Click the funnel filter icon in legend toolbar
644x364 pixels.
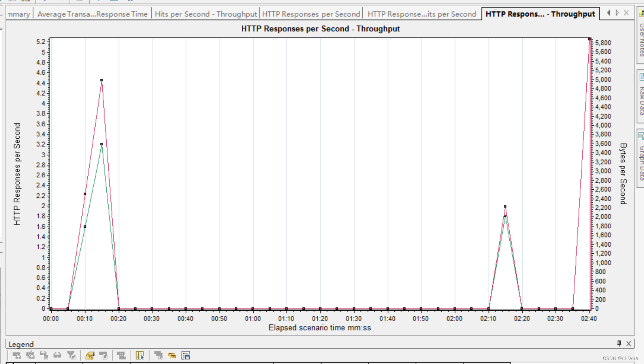(x=72, y=355)
